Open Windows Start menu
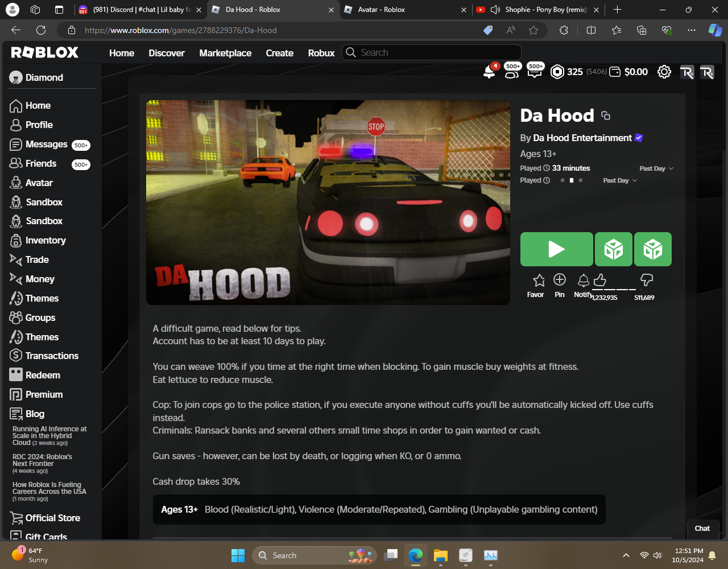Viewport: 728px width, 569px height. click(238, 555)
